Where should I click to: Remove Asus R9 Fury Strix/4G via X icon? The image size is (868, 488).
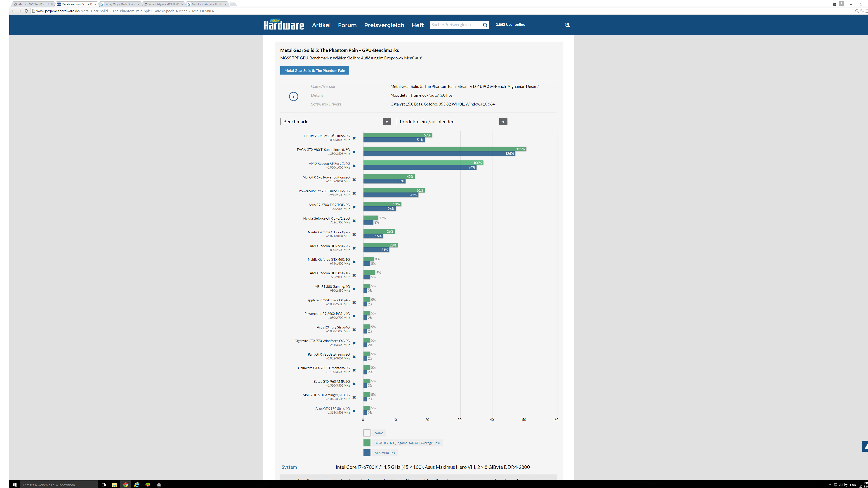[354, 330]
